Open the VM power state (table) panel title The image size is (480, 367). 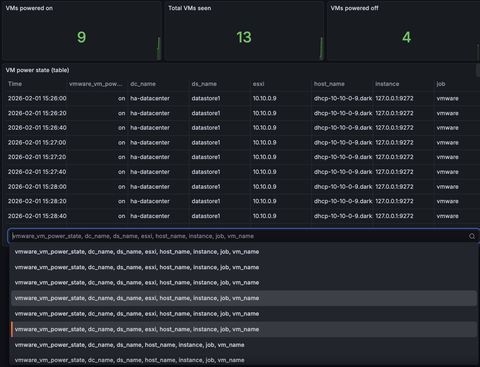(x=37, y=70)
